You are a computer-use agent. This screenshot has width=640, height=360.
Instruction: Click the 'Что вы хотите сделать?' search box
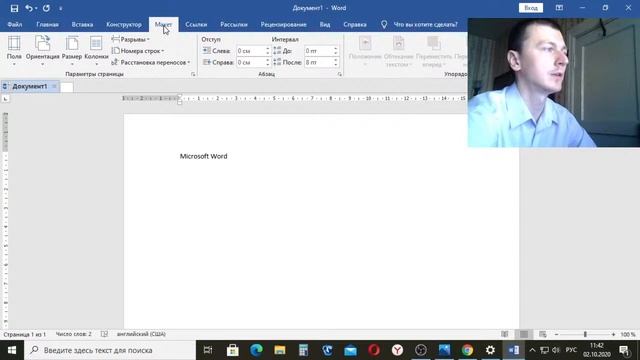pos(425,24)
